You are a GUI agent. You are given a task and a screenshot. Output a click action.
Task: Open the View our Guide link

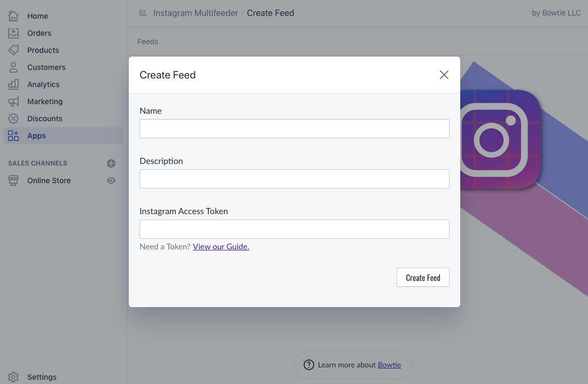point(221,247)
